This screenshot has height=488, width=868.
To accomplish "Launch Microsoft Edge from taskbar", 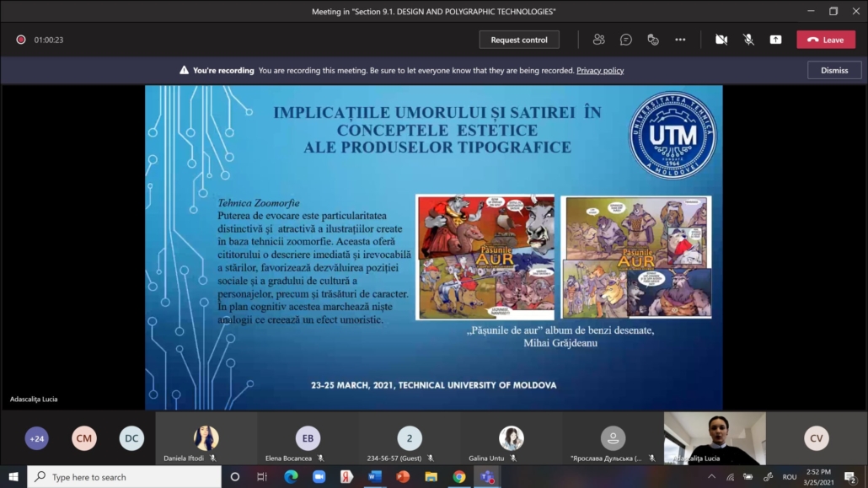I will pyautogui.click(x=291, y=476).
